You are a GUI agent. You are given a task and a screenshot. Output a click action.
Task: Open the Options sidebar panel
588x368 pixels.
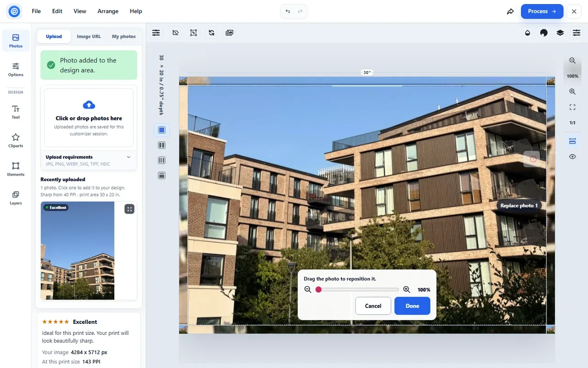[16, 69]
